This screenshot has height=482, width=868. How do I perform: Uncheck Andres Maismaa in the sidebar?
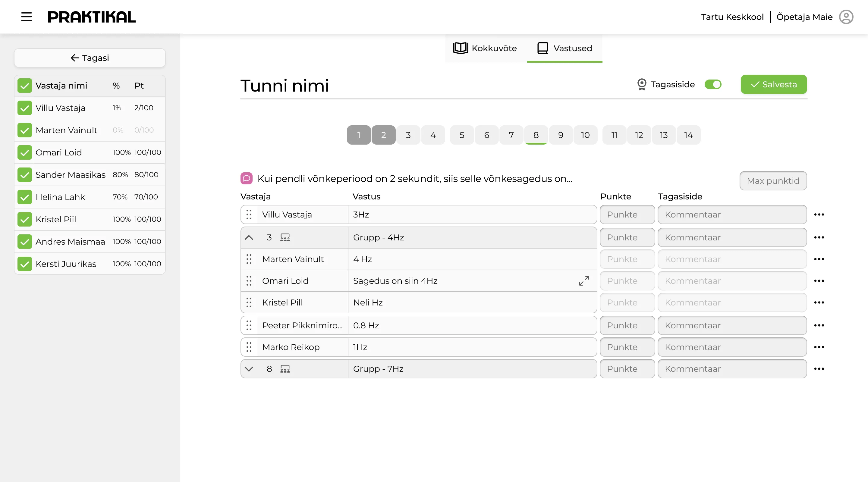tap(25, 242)
